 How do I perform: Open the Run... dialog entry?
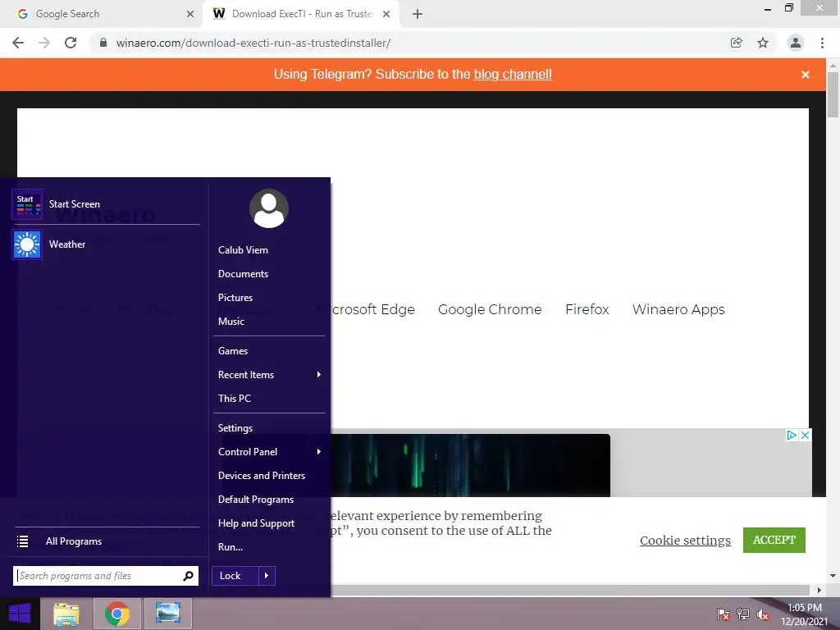tap(231, 547)
